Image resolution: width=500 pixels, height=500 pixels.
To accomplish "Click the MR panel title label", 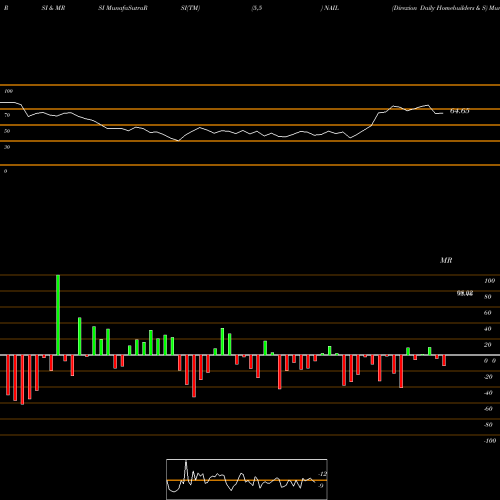I will coord(446,260).
